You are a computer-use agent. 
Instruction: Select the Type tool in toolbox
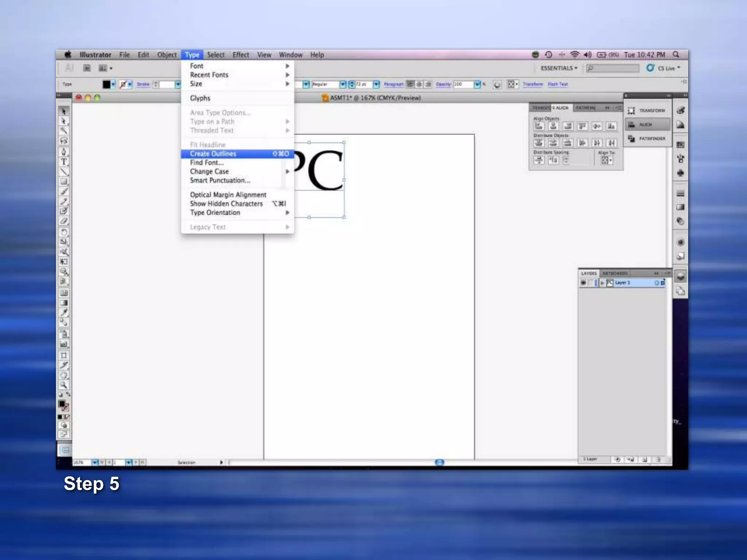[x=64, y=162]
